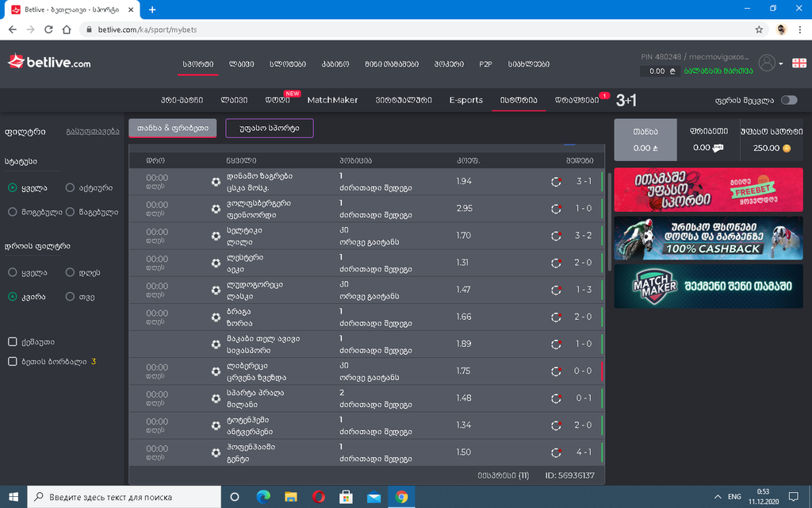The height and width of the screenshot is (508, 812).
Task: Open the 'ისტორია' history tab
Action: tap(519, 100)
